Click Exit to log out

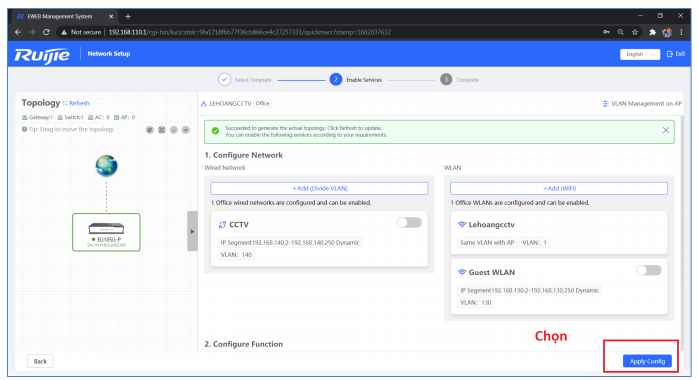[676, 54]
